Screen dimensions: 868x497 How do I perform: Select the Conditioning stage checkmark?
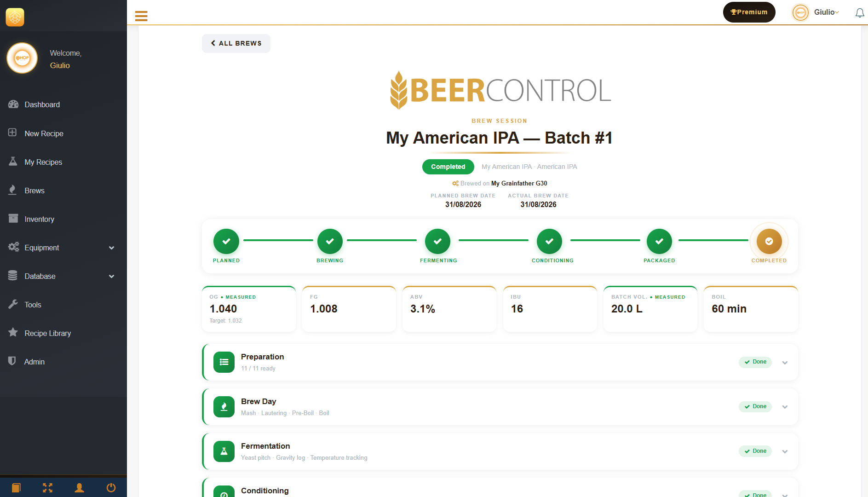[x=549, y=241]
